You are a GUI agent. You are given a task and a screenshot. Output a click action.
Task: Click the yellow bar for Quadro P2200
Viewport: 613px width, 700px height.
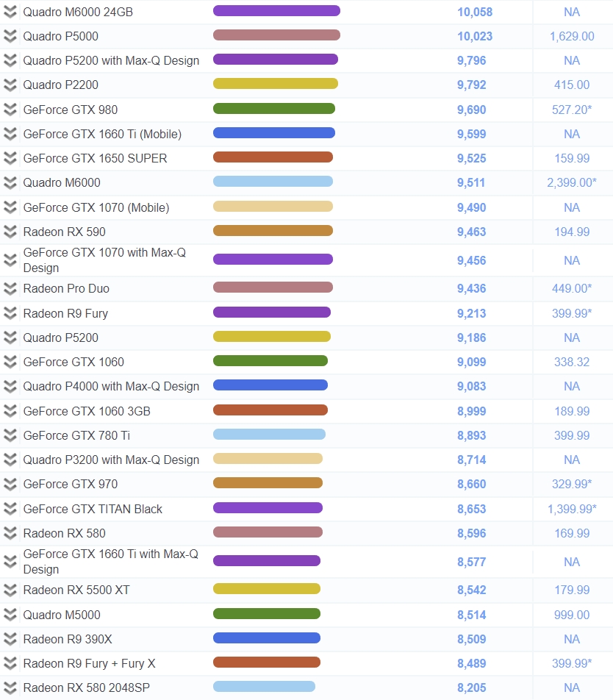point(276,84)
